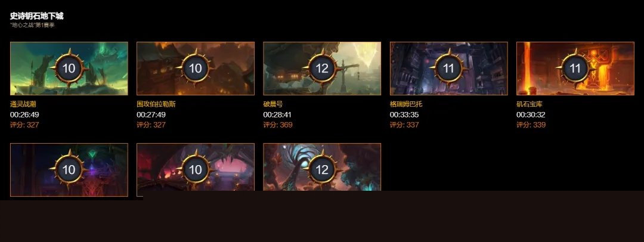This screenshot has width=644, height=242.
Task: Open the 围攻伯拉勒斯 dungeon name link
Action: [156, 104]
